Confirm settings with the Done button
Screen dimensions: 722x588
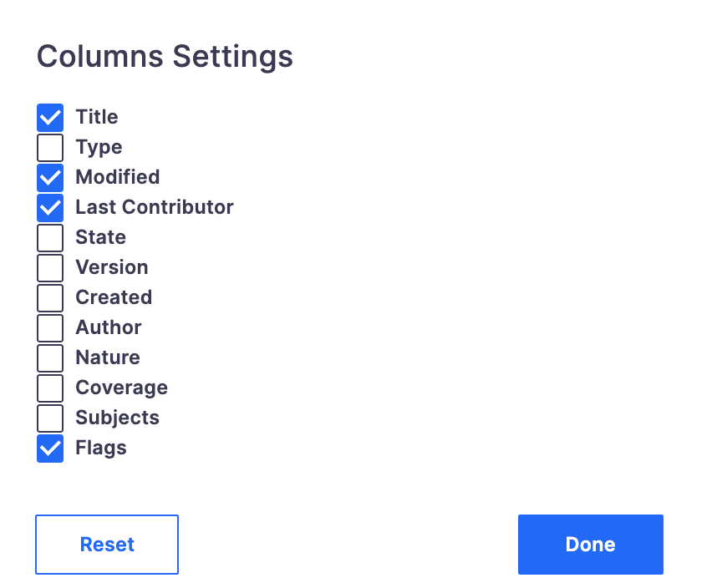tap(590, 545)
